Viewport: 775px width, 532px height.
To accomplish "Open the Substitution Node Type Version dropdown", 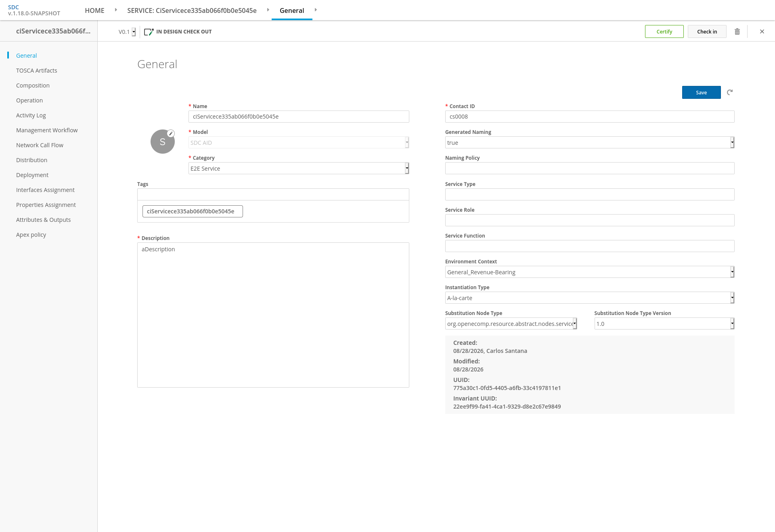I will [x=664, y=323].
